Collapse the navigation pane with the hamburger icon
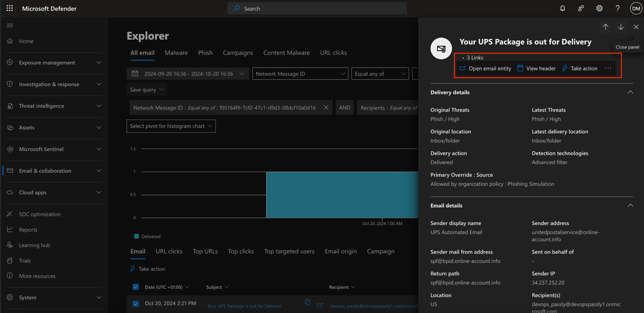 coord(9,25)
